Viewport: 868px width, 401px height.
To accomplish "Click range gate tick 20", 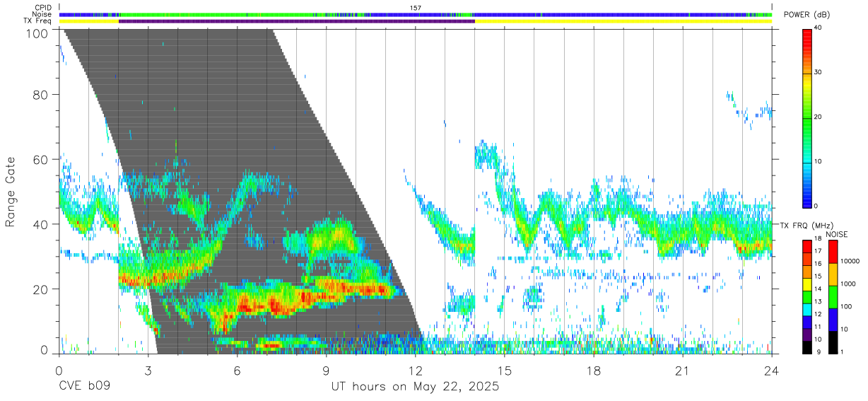I will (x=42, y=289).
